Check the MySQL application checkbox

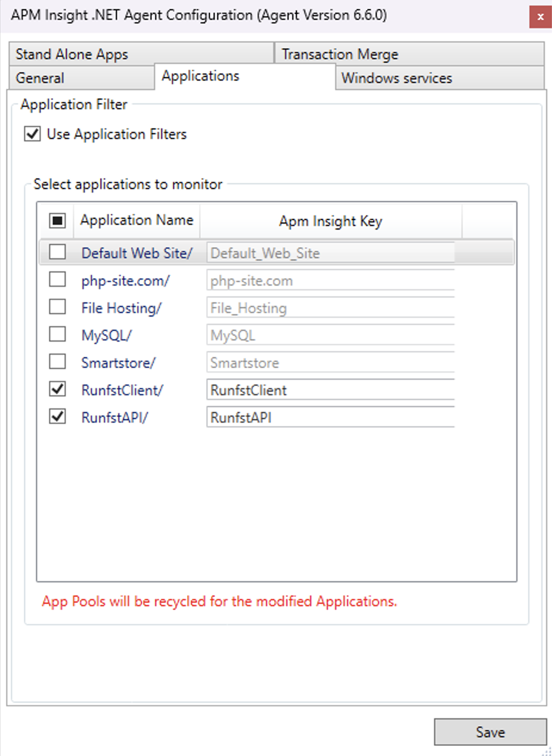click(57, 335)
